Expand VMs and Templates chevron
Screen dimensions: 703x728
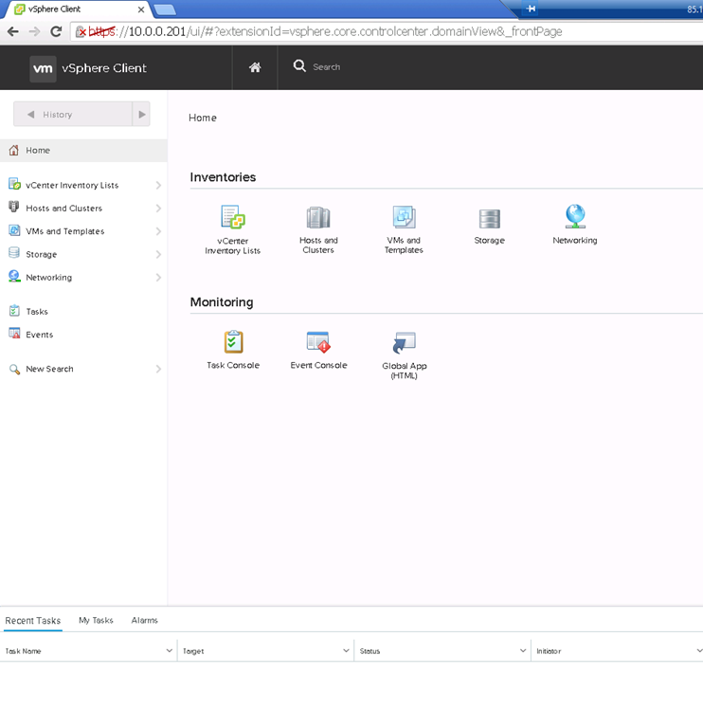(x=158, y=231)
